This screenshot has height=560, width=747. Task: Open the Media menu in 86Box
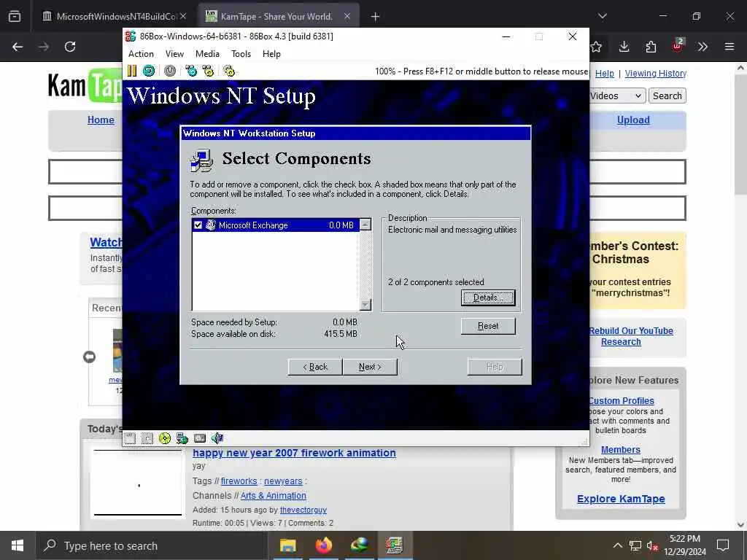click(x=207, y=54)
